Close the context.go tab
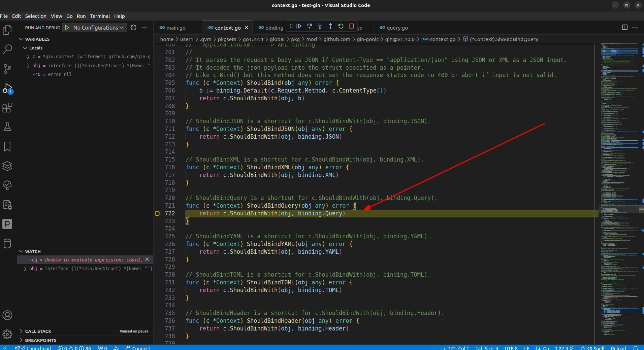644x350 pixels. click(247, 28)
